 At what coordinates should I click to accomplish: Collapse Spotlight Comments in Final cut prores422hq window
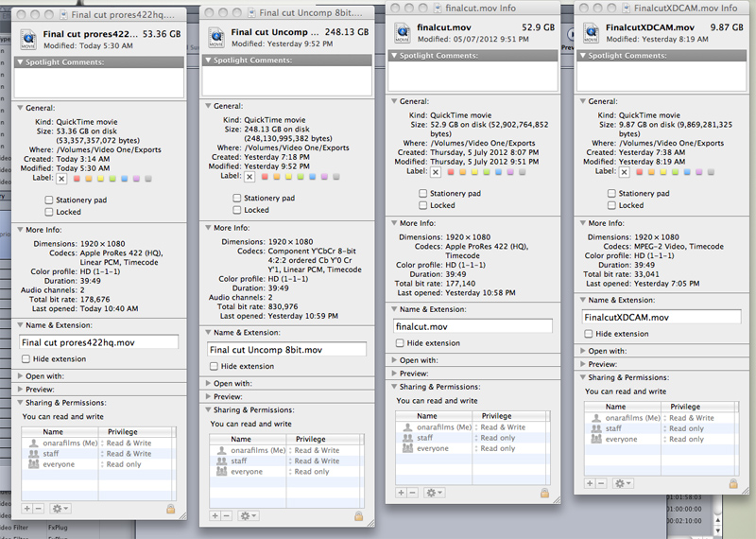tap(21, 62)
